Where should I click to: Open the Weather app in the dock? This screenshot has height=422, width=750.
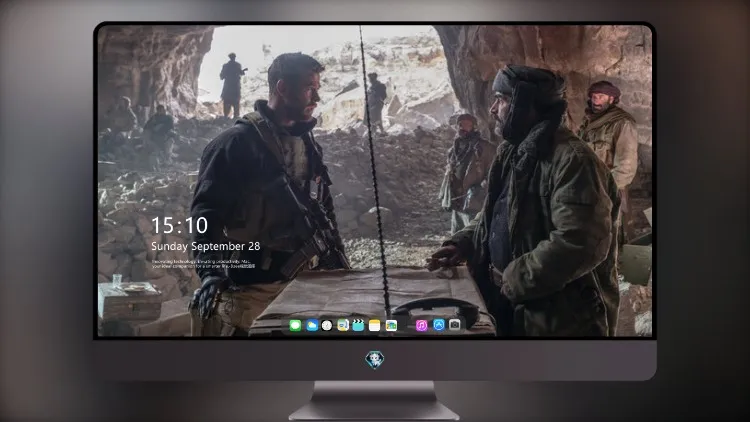click(312, 325)
